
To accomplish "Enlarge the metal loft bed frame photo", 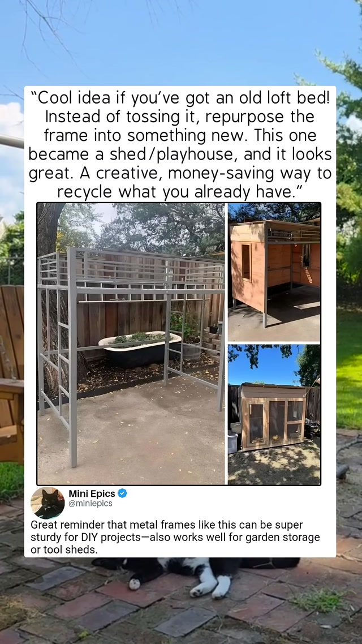I will [131, 344].
